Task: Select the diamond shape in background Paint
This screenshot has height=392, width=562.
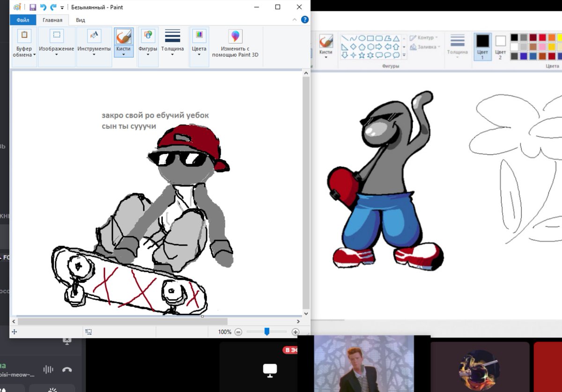Action: (x=354, y=47)
